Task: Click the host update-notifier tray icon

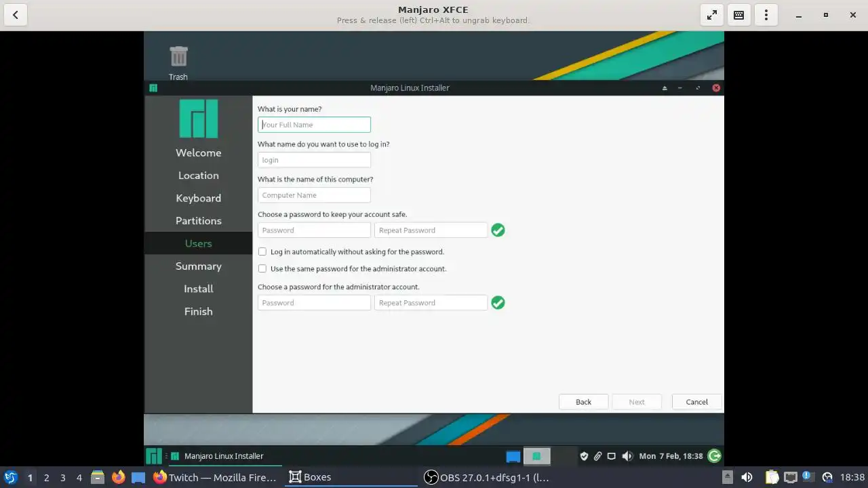Action: click(808, 477)
